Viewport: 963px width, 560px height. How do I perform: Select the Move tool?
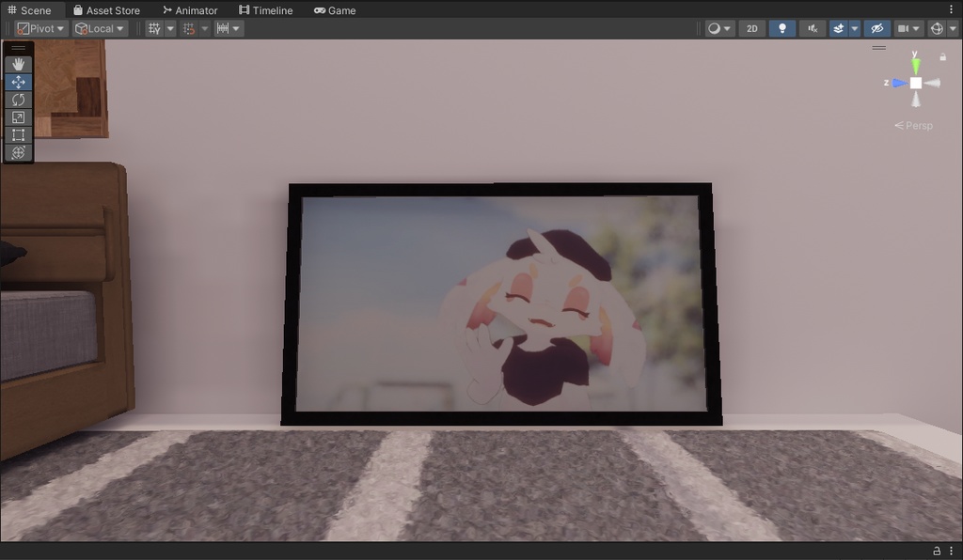(x=18, y=82)
